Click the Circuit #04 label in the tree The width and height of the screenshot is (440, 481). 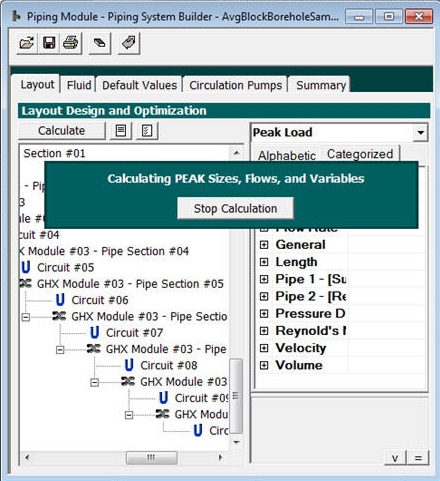point(40,235)
